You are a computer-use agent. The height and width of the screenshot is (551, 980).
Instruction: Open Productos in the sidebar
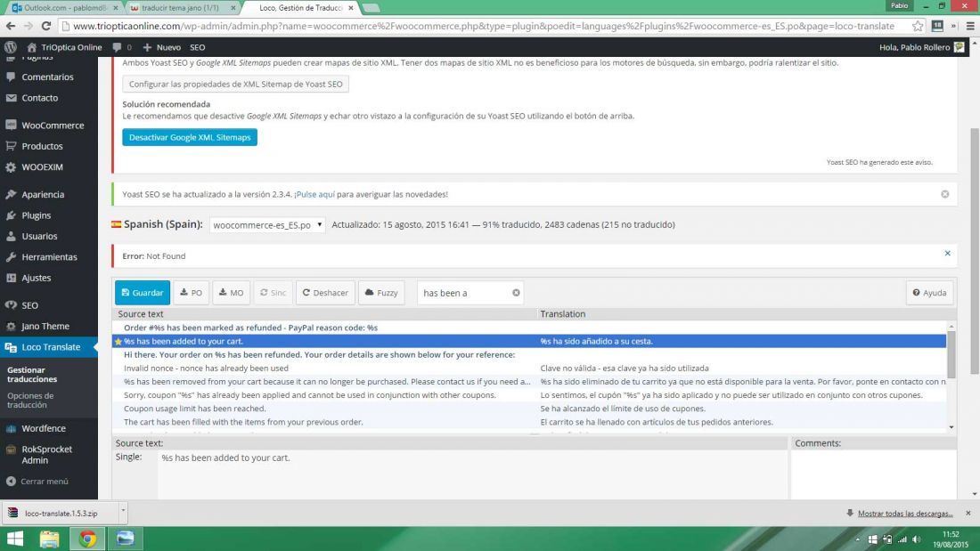(42, 146)
